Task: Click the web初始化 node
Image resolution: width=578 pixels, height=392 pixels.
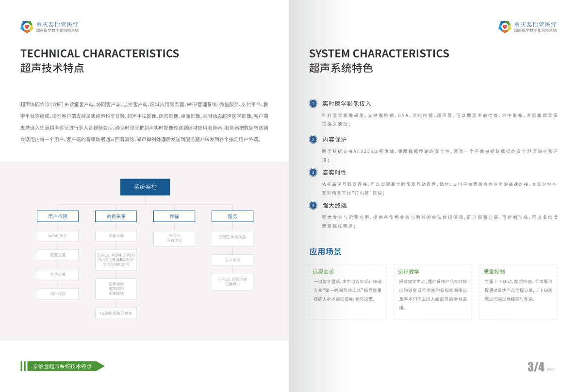Action: click(58, 236)
